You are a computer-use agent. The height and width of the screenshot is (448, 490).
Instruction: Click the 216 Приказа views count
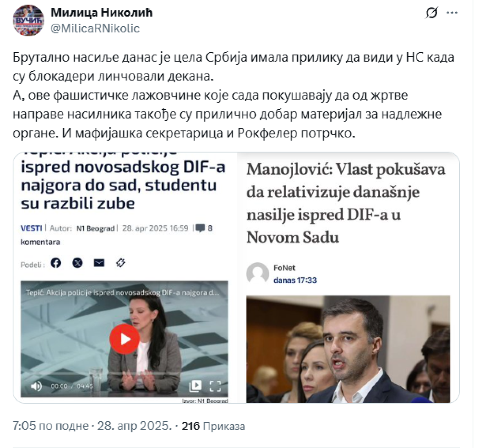point(214,426)
